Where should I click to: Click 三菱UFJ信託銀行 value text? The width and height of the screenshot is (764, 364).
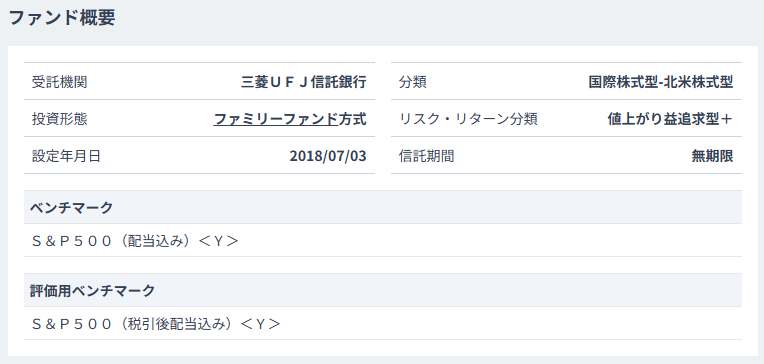click(304, 82)
